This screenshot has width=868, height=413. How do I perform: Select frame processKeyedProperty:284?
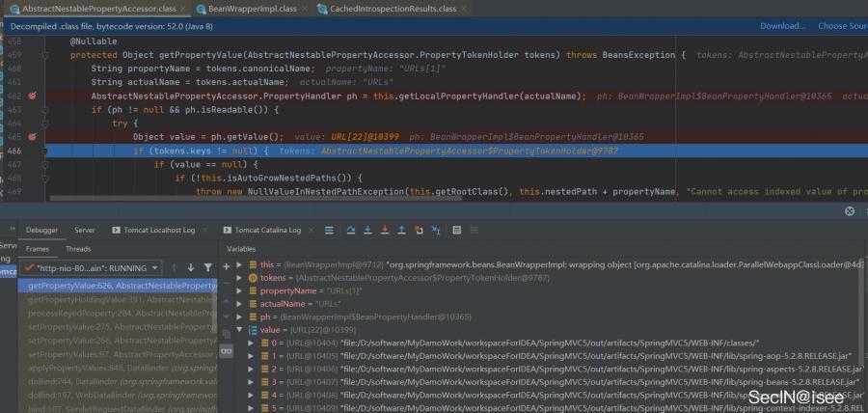tap(118, 314)
